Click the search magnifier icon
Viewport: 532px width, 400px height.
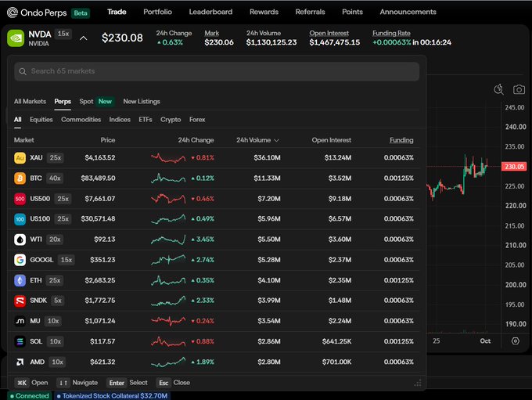click(23, 71)
